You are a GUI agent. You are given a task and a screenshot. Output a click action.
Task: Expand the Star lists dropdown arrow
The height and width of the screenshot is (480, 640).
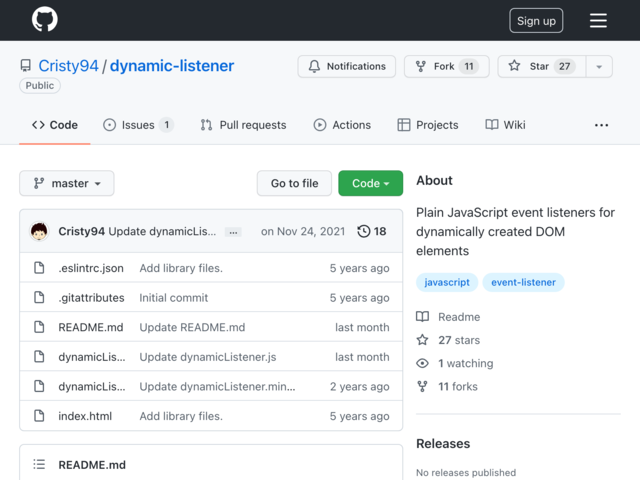pyautogui.click(x=599, y=67)
